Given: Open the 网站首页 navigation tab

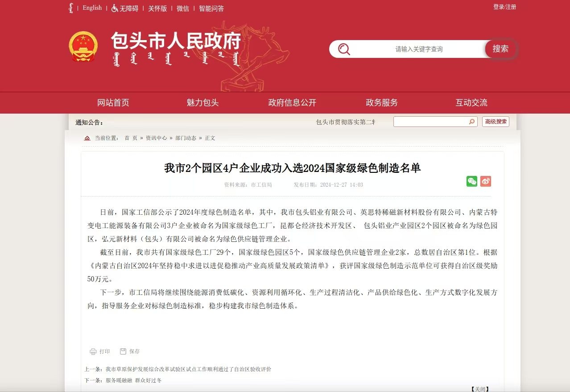Looking at the screenshot, I should coord(113,103).
